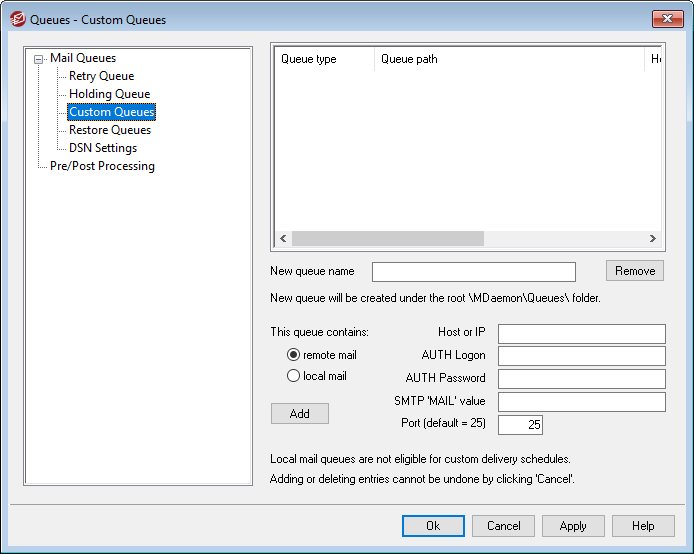Choose the remote mail radio button

pos(294,355)
